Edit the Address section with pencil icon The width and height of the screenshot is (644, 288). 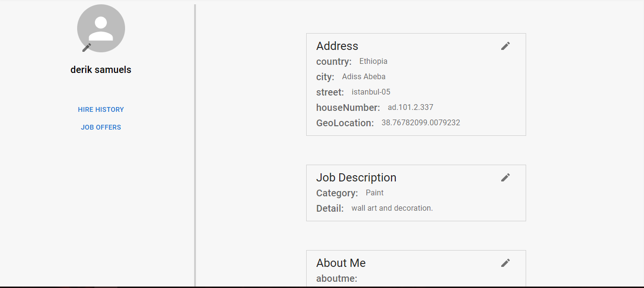coord(506,46)
